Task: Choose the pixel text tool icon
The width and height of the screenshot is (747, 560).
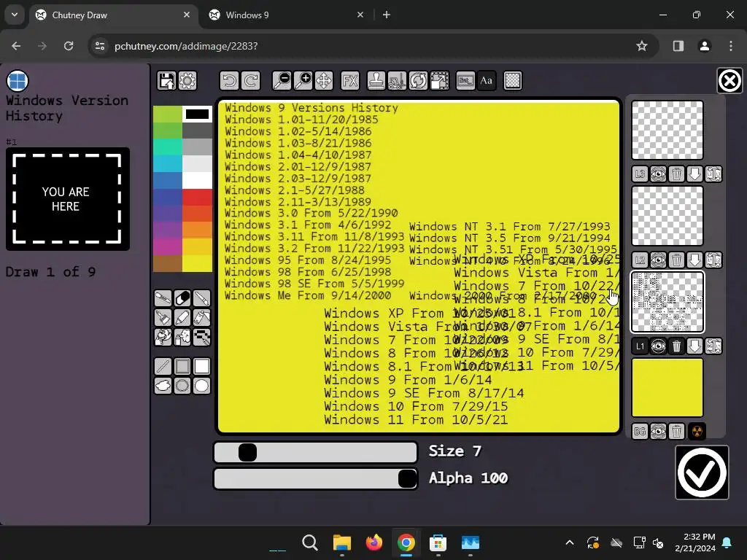Action: click(x=465, y=81)
